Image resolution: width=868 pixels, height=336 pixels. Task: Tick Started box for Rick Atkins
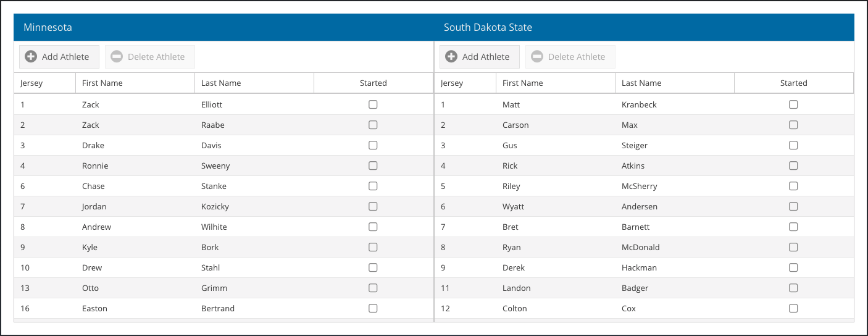coord(793,166)
